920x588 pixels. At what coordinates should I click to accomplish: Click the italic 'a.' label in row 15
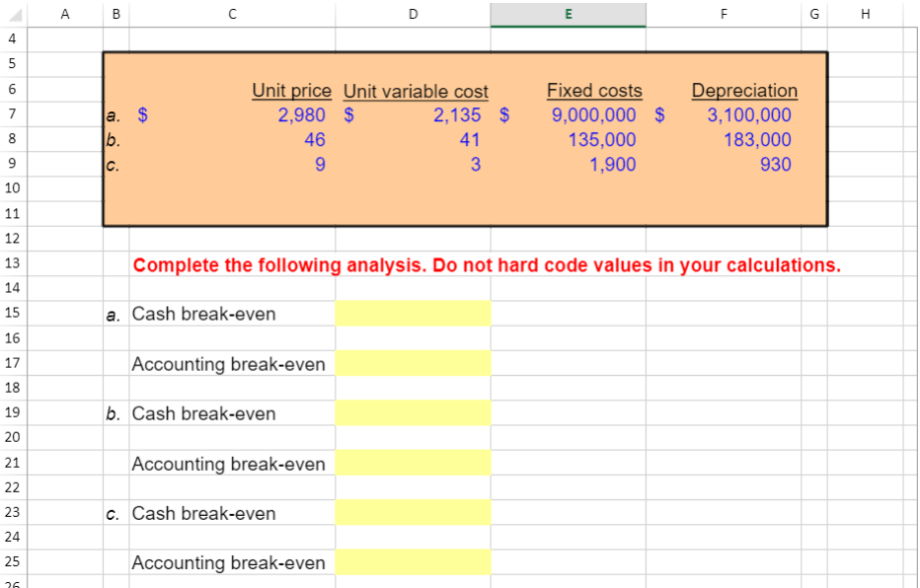pyautogui.click(x=114, y=315)
